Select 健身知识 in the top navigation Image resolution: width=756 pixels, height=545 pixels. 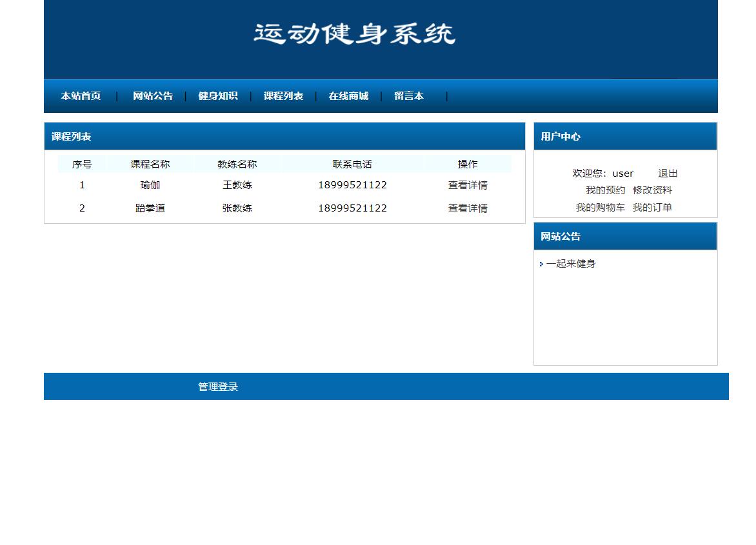click(x=218, y=95)
